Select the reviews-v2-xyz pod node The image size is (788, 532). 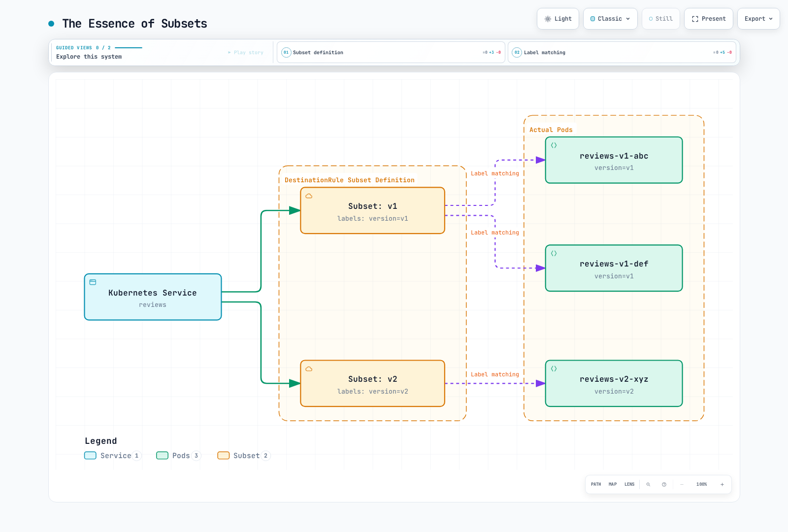(614, 383)
